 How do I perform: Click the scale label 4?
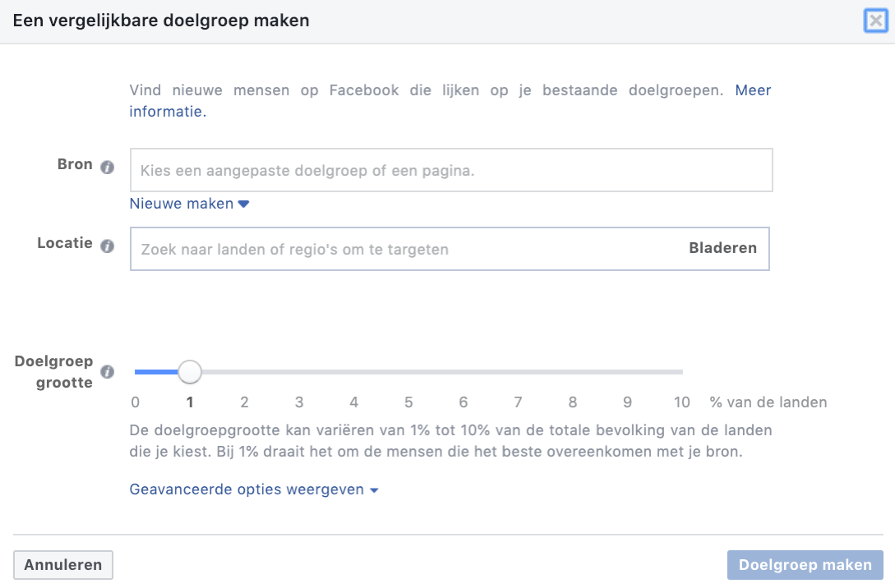pos(354,402)
